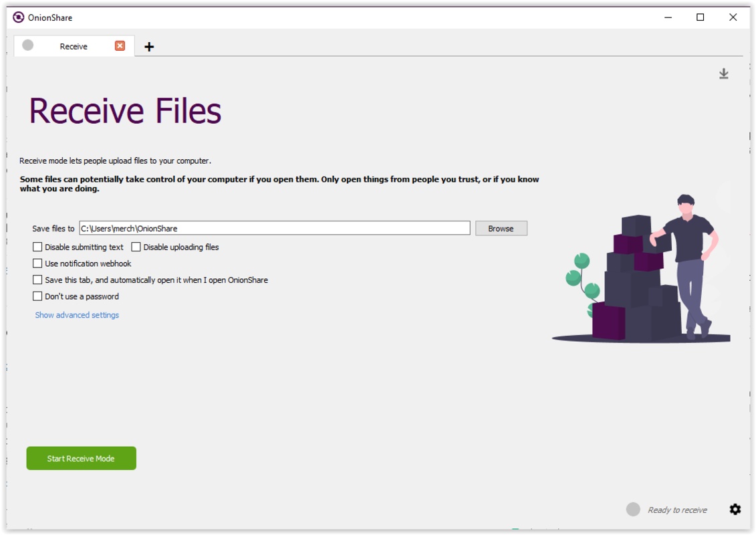Toggle Use notification webhook

(x=37, y=263)
